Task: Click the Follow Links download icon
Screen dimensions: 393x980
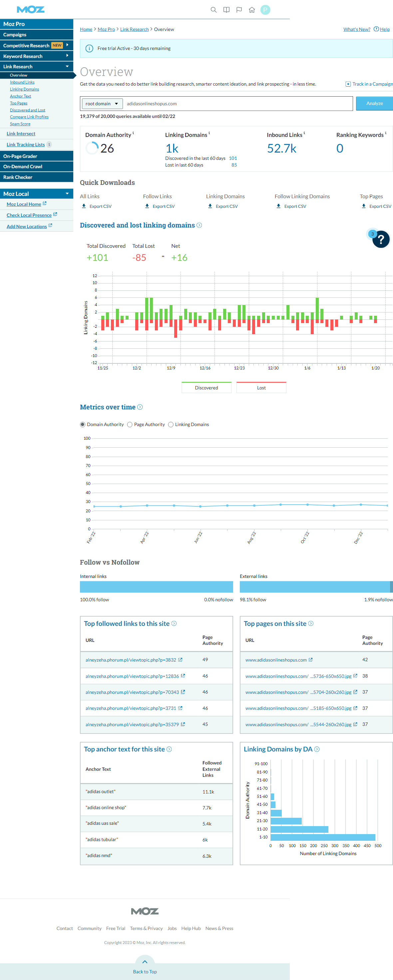Action: coord(147,206)
